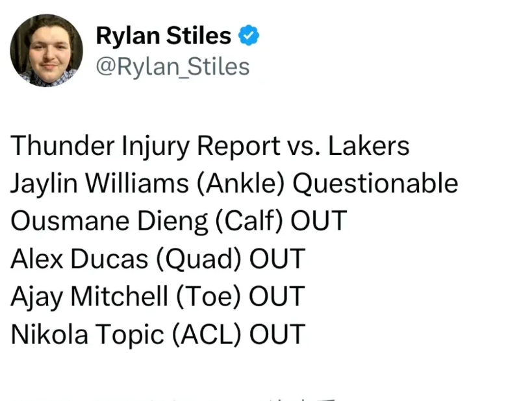532x401 pixels.
Task: Click the Thunder Injury Report headline text
Action: click(210, 146)
